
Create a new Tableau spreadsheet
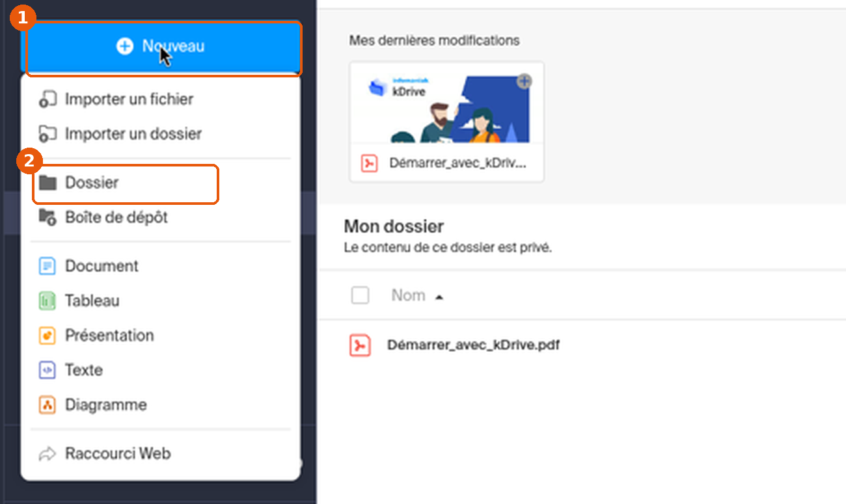(161, 300)
